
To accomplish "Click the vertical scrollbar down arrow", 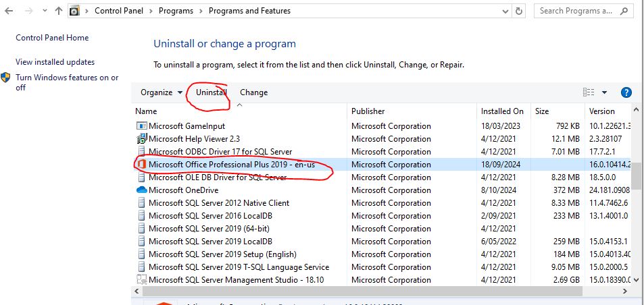I will pos(636,280).
